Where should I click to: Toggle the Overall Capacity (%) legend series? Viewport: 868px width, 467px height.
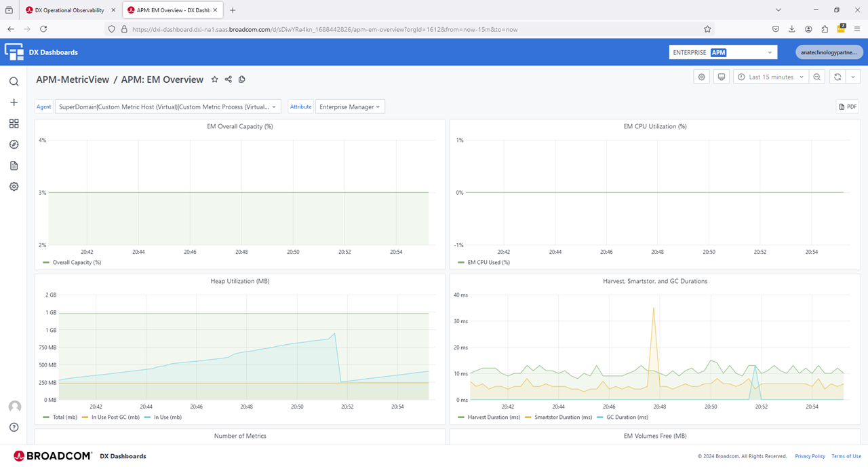(x=76, y=262)
